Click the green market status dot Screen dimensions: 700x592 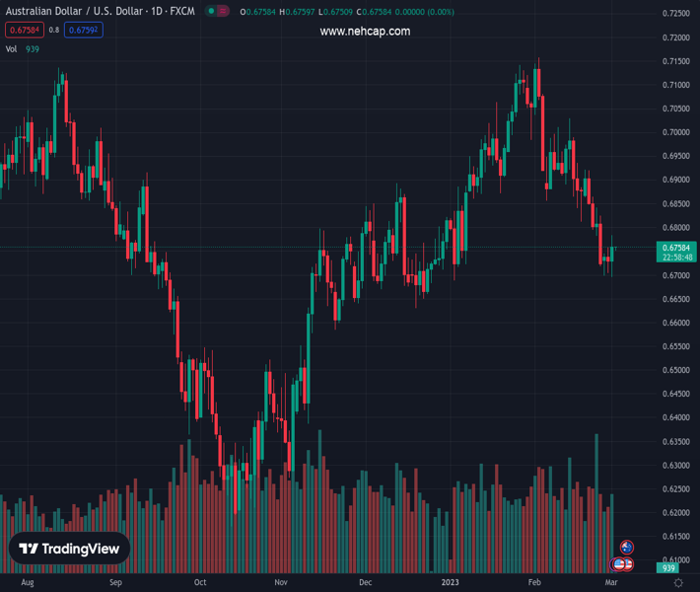[x=212, y=12]
